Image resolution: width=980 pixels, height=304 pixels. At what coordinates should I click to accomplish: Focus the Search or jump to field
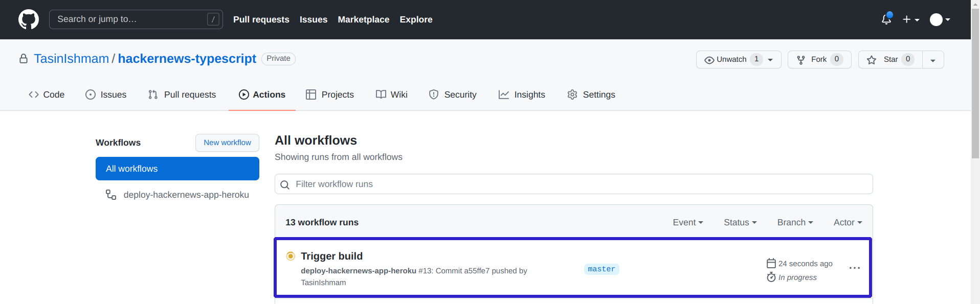point(136,19)
